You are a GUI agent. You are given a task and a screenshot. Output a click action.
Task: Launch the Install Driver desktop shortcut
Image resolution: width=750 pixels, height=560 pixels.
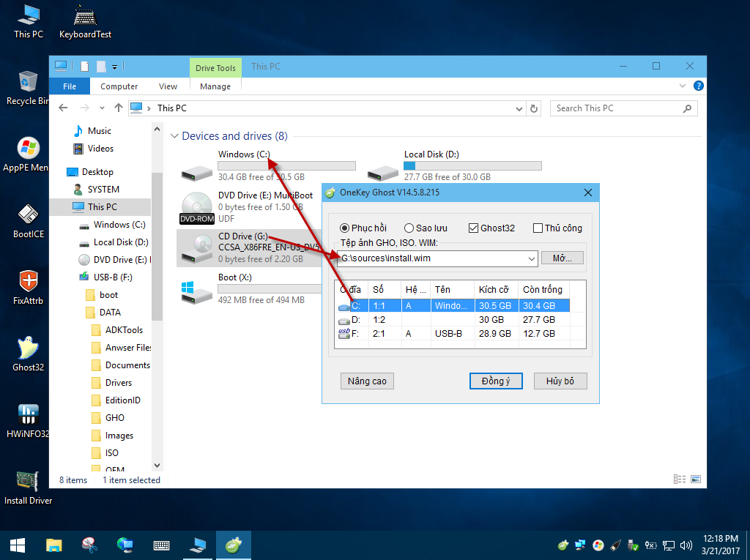click(x=28, y=488)
